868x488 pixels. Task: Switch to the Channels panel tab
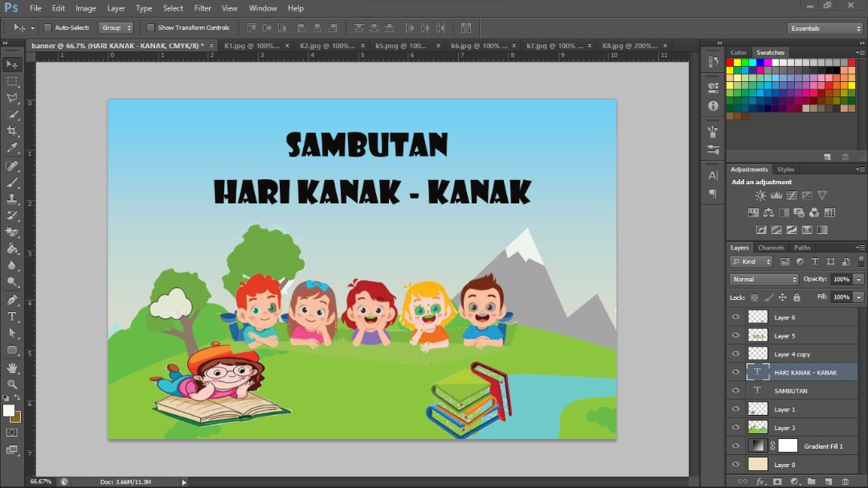[x=770, y=248]
